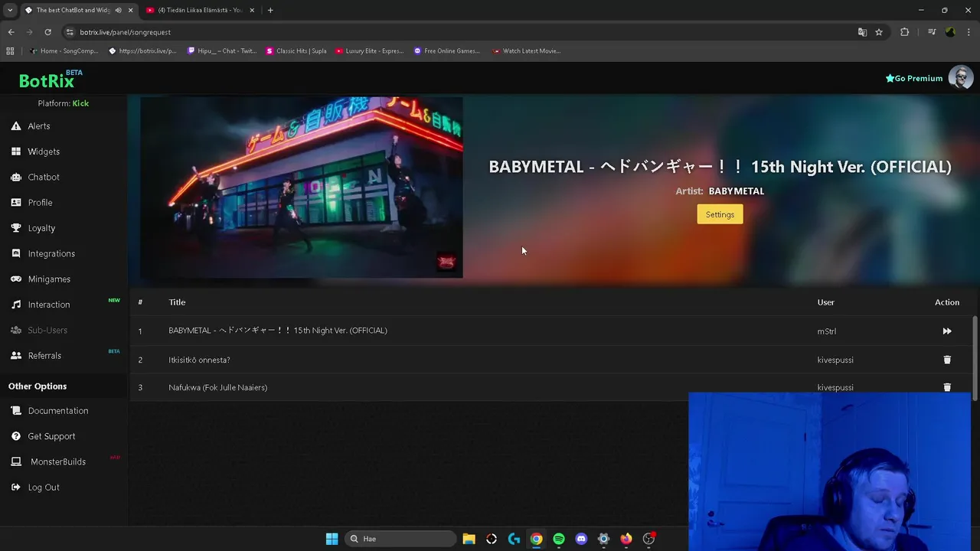
Task: Click the Profile card icon
Action: pyautogui.click(x=16, y=203)
